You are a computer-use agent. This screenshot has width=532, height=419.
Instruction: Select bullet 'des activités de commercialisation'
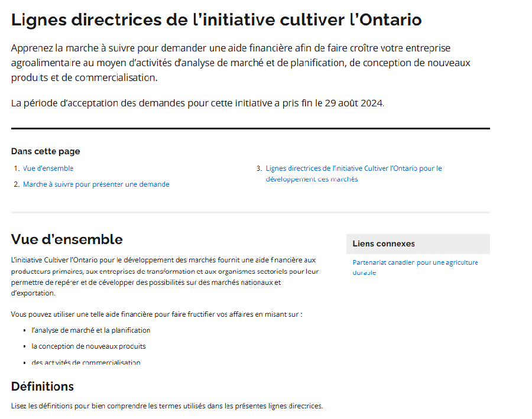point(86,362)
